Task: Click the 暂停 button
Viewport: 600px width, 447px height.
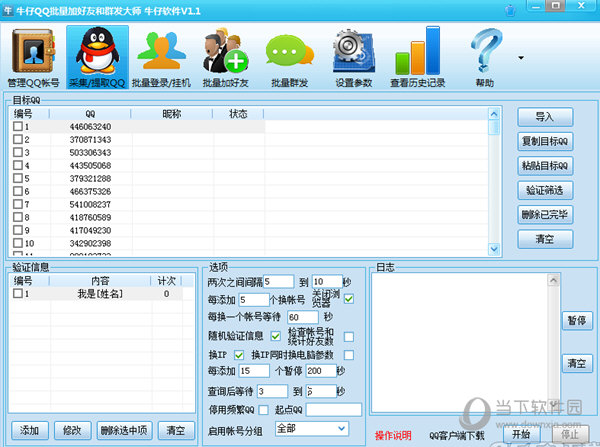Action: tap(577, 320)
